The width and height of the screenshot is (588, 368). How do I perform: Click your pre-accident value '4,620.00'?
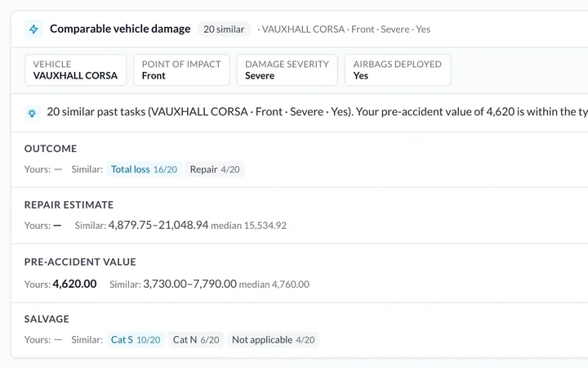(74, 284)
